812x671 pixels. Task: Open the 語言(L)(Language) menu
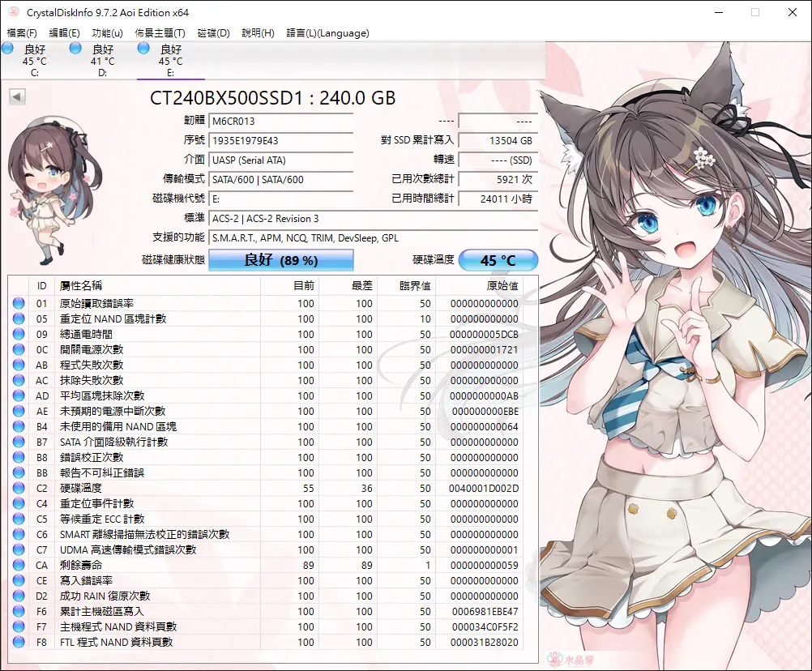pos(328,33)
